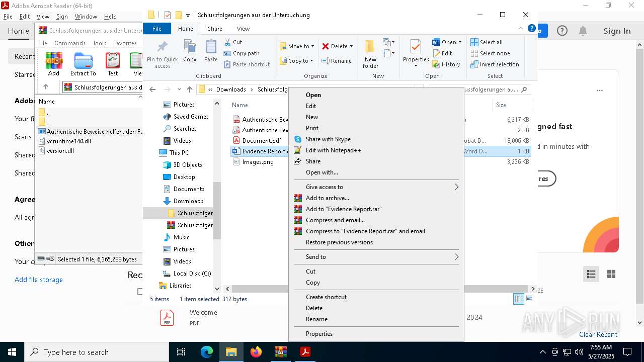Click Select none in ribbon

tap(491, 53)
